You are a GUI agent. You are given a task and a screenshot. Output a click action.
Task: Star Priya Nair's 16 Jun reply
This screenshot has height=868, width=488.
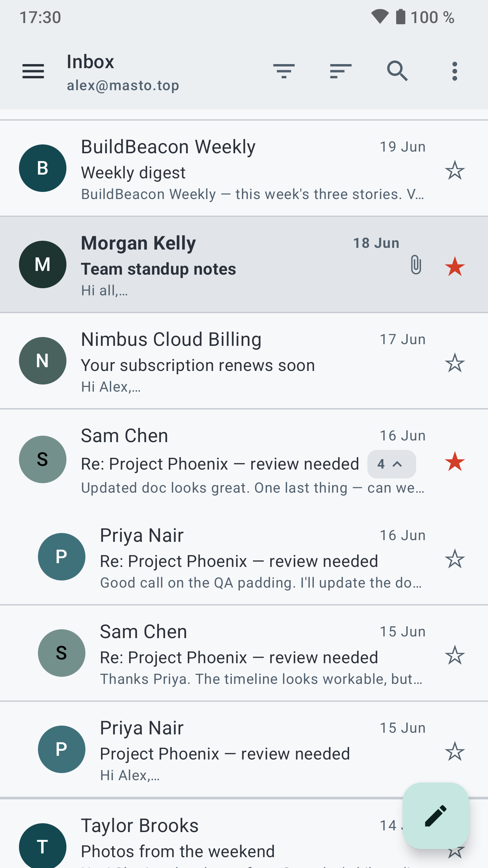pyautogui.click(x=454, y=559)
